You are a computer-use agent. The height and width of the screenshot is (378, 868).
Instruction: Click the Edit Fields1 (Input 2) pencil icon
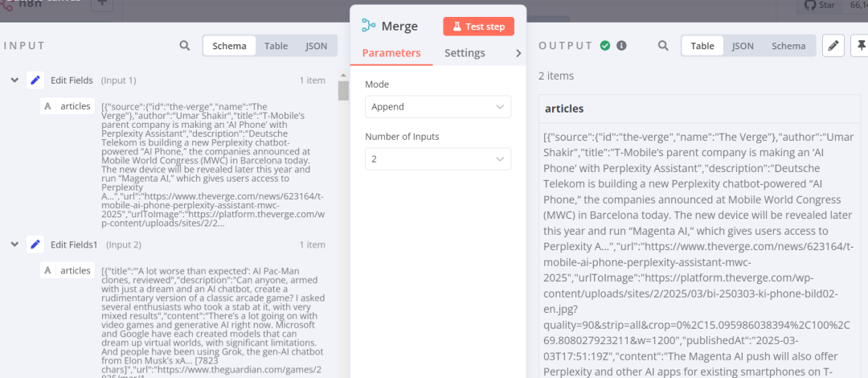[35, 244]
